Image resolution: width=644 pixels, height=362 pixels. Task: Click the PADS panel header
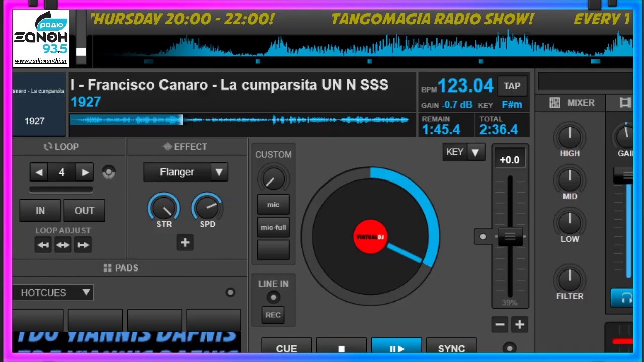click(121, 268)
